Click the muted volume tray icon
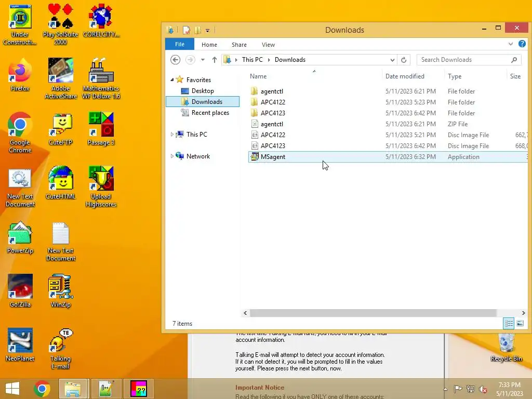 (483, 389)
